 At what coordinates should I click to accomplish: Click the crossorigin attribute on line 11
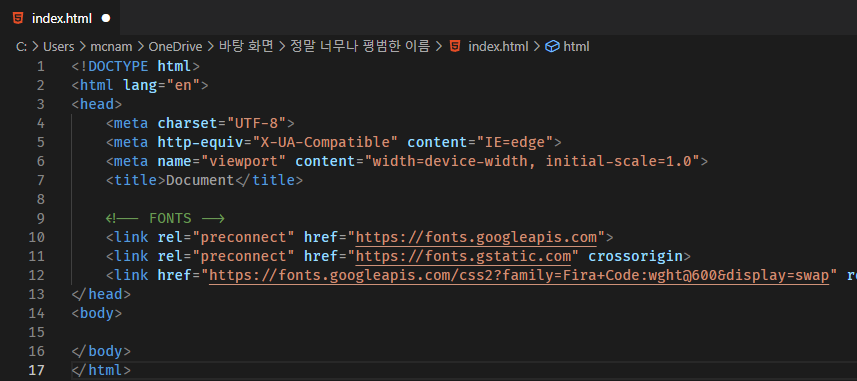click(x=635, y=256)
